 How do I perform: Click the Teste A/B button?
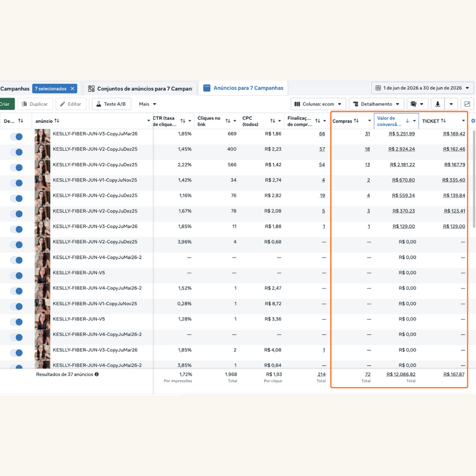[x=112, y=104]
